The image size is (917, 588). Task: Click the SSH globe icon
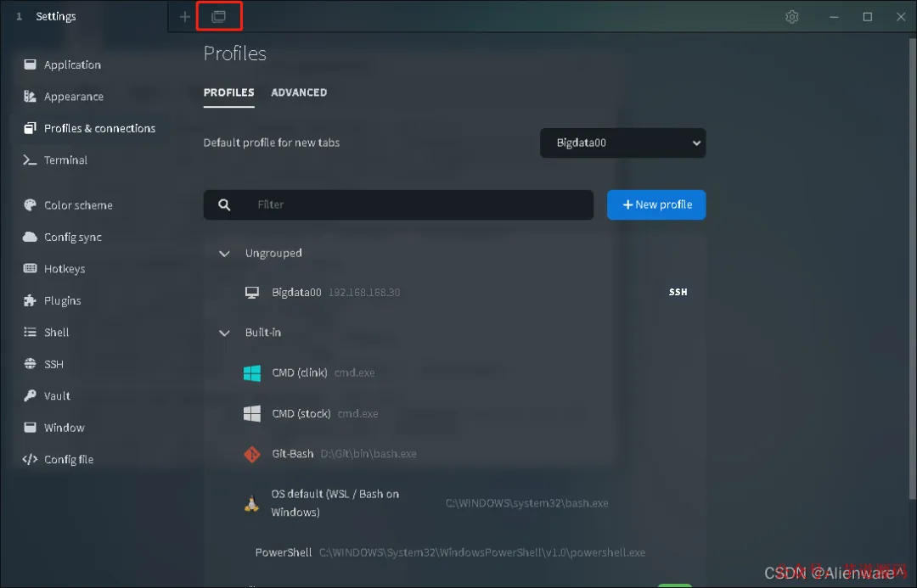pos(30,363)
